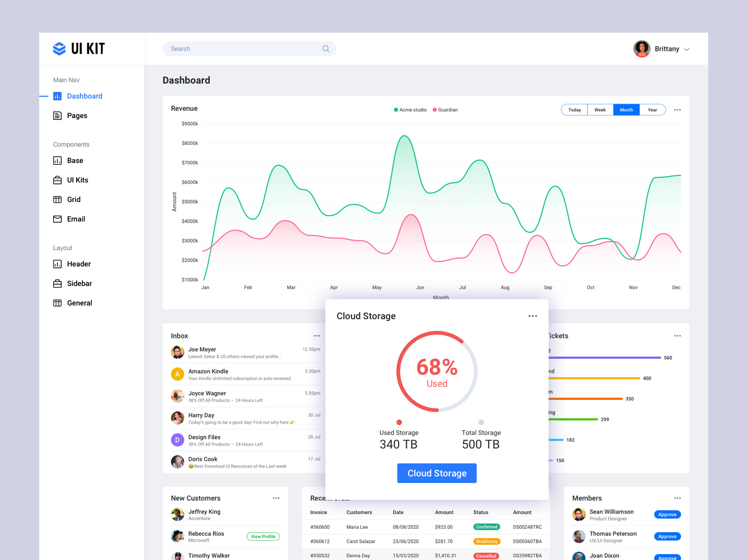Click the Cloud Storage button
Viewport: 747px width, 560px height.
[437, 473]
